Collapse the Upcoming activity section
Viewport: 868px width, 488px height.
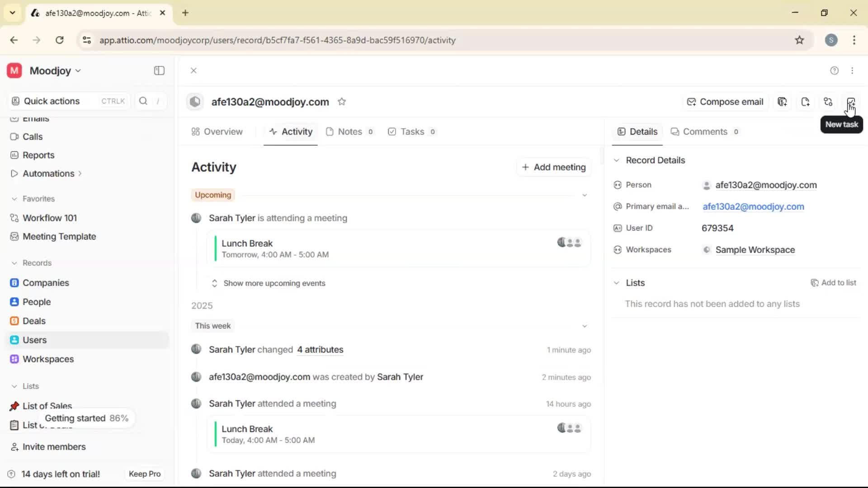(585, 195)
